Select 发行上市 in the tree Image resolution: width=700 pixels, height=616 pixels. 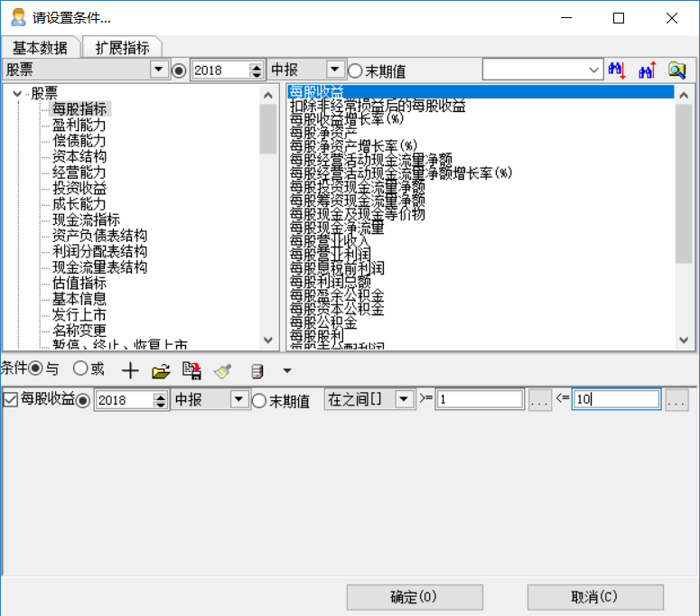pyautogui.click(x=79, y=314)
